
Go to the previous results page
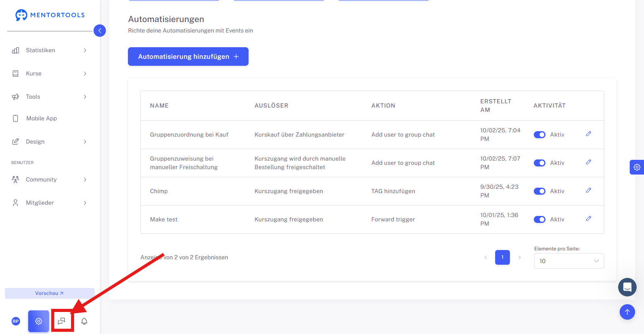click(486, 257)
